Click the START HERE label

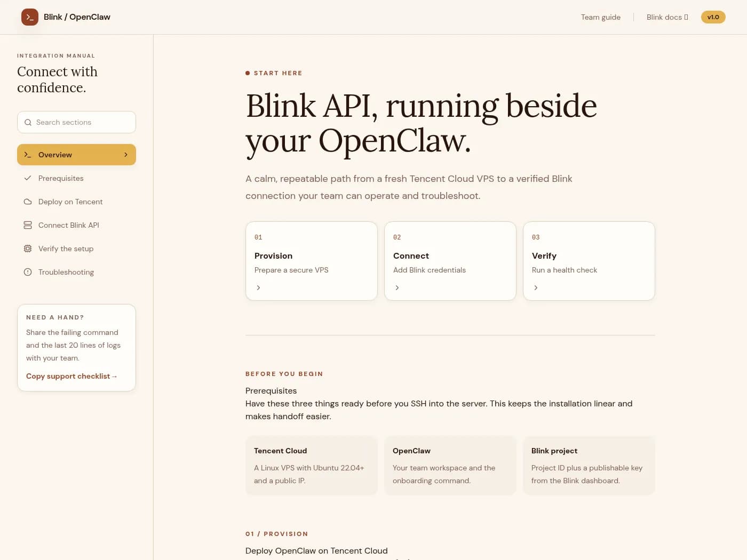click(278, 73)
